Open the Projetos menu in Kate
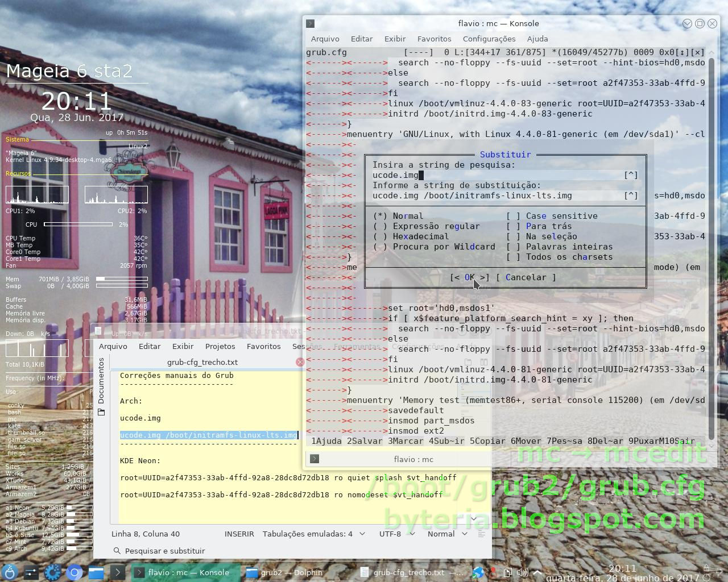Viewport: 728px width, 582px height. [220, 346]
